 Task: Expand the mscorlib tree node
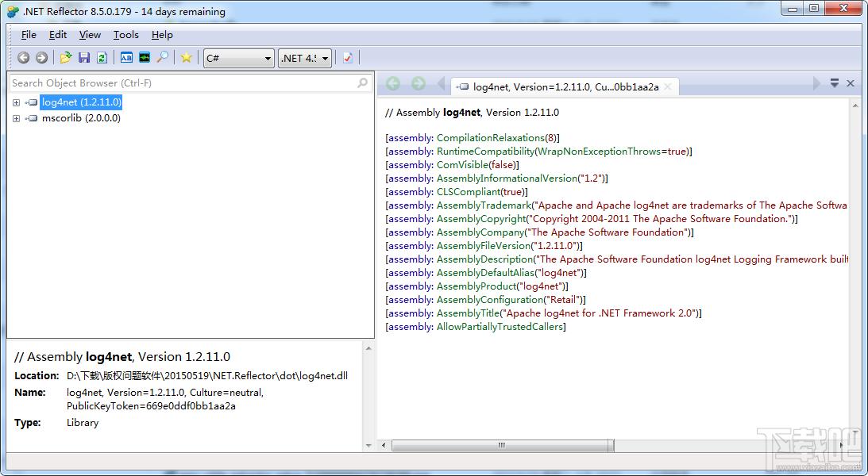[16, 118]
